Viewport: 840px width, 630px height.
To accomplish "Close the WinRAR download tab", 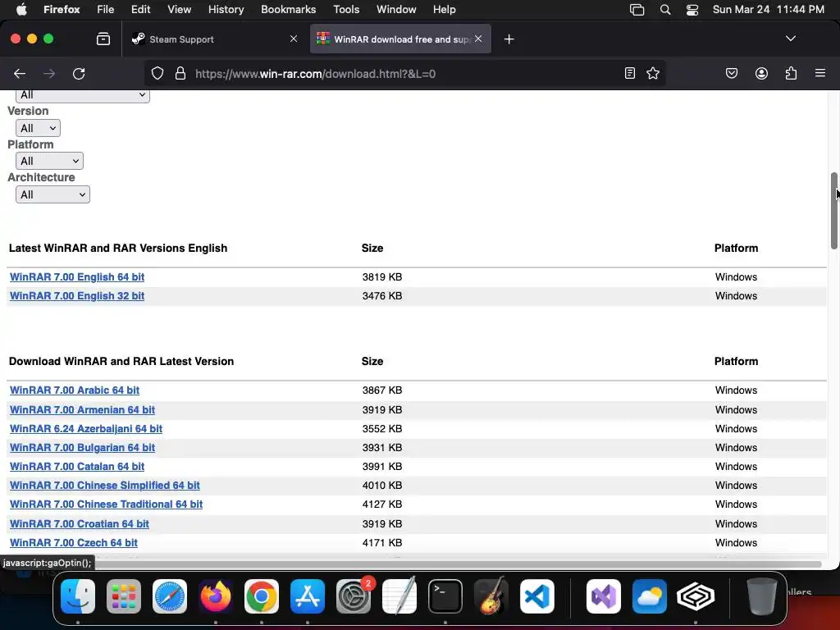I will pyautogui.click(x=478, y=39).
